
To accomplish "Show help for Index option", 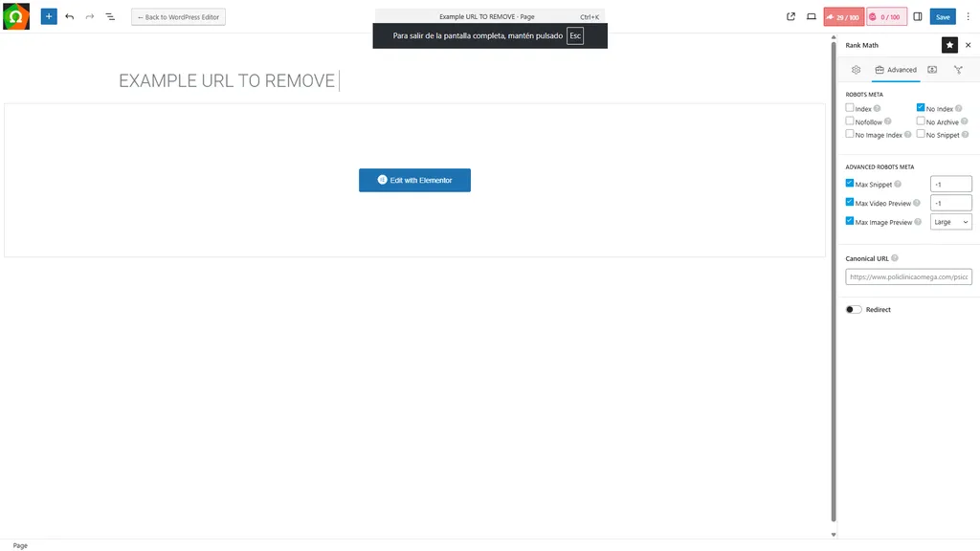I will pos(877,109).
